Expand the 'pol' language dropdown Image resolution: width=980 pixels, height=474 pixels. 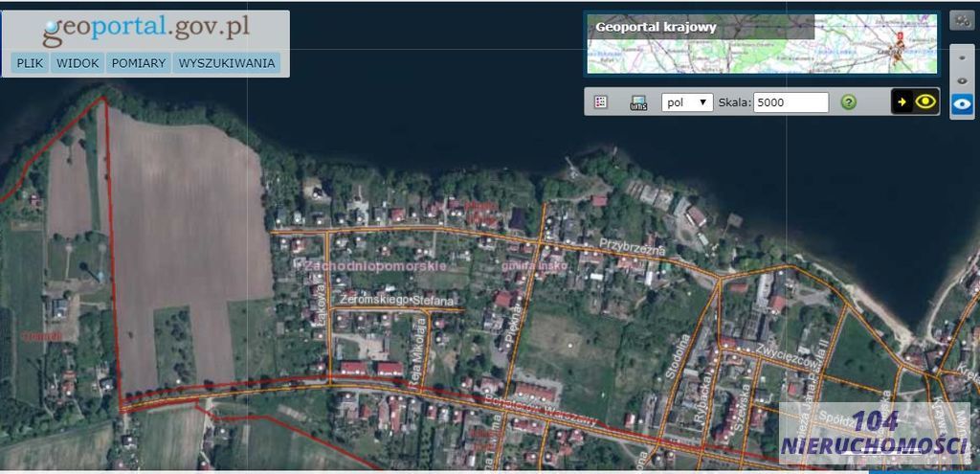point(687,102)
